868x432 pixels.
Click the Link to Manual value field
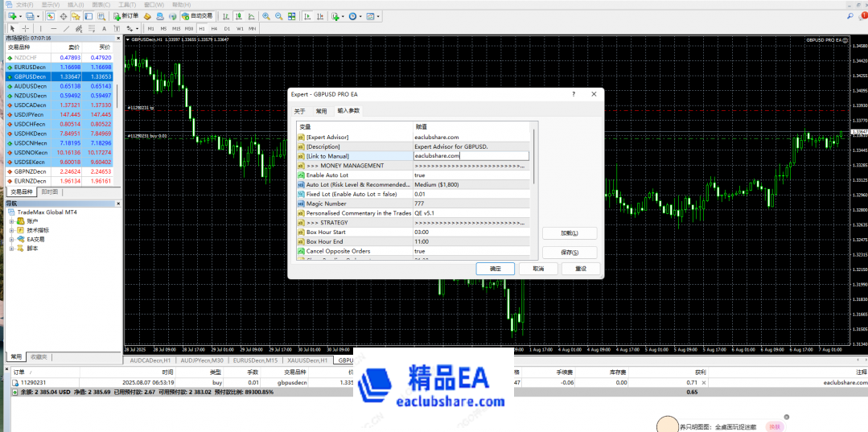click(471, 156)
